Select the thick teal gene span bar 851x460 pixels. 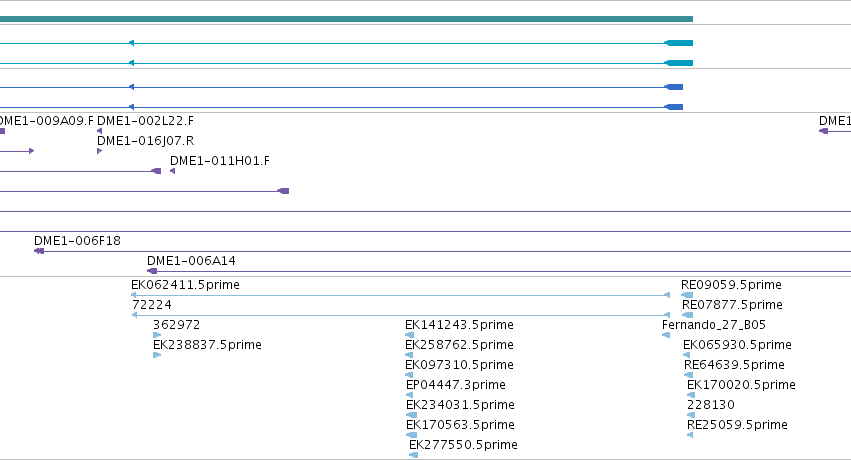coord(346,19)
